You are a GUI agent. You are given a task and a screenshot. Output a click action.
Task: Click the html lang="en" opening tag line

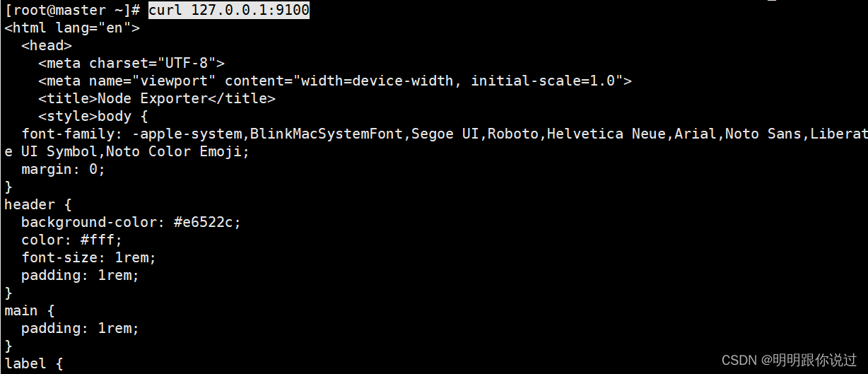point(72,28)
